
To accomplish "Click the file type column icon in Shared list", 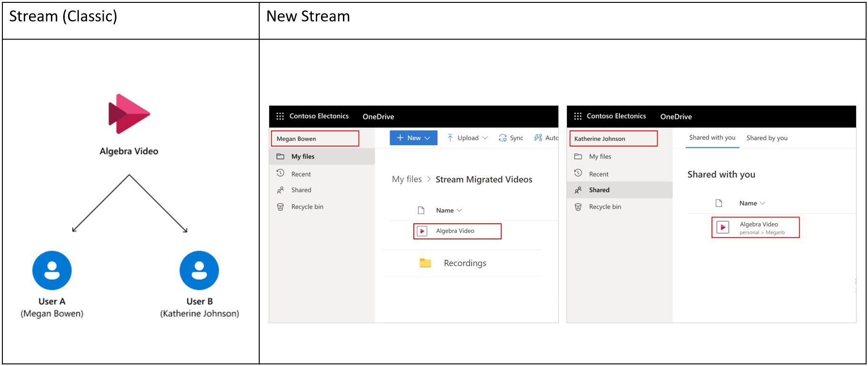I will [x=719, y=203].
